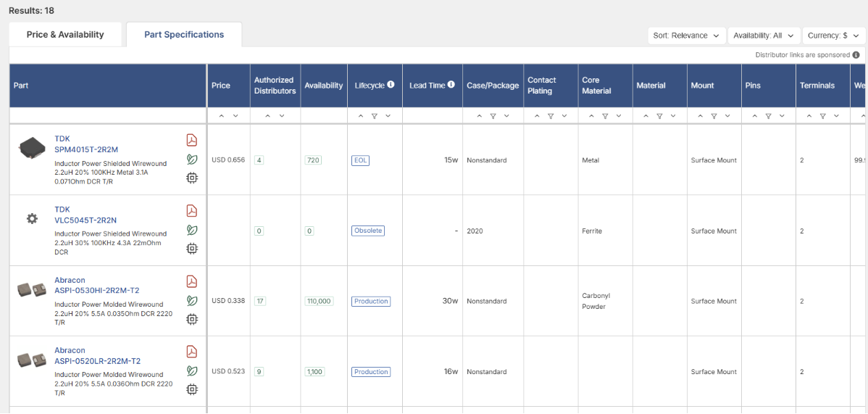Open datasheet PDF icon for ASPI-0520LR-2R2M-T2
Screen dimensions: 868x414
(x=192, y=352)
